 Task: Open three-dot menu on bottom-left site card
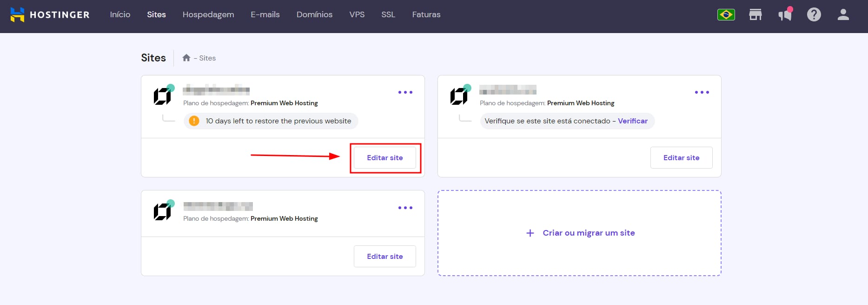coord(405,208)
